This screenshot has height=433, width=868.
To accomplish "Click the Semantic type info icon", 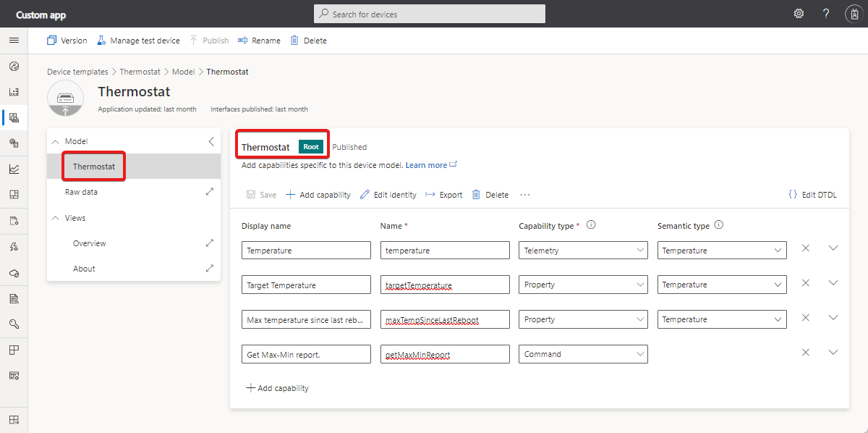I will point(719,225).
